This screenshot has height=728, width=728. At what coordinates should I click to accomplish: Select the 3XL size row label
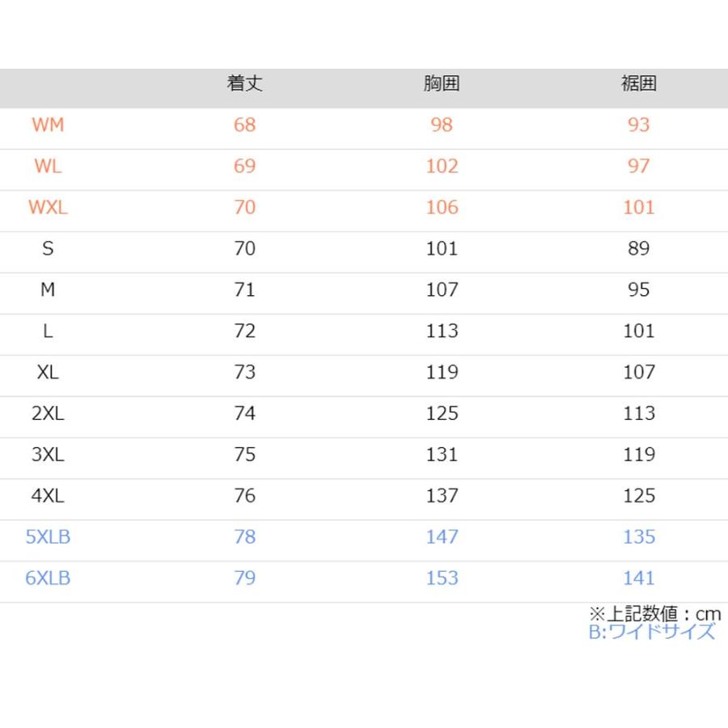pos(48,455)
